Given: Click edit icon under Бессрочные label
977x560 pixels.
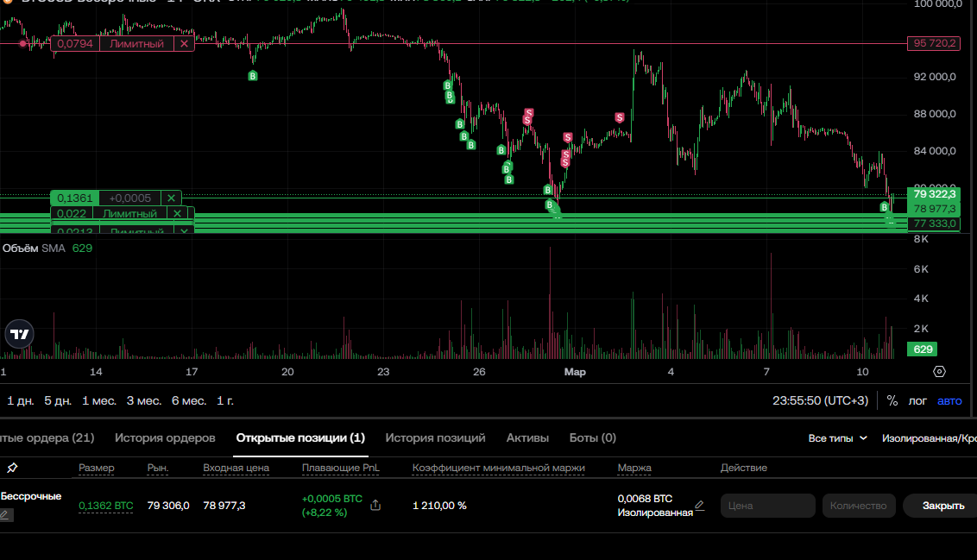Looking at the screenshot, I should point(6,515).
